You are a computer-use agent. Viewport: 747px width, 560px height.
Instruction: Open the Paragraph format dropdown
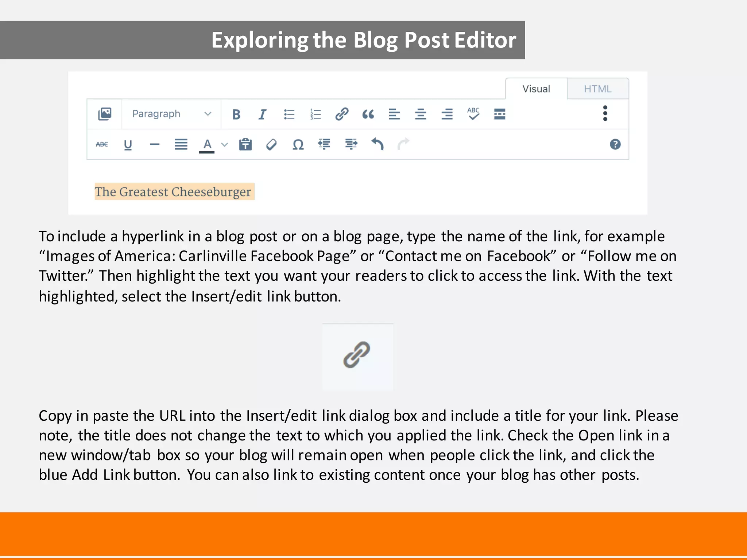tap(171, 114)
